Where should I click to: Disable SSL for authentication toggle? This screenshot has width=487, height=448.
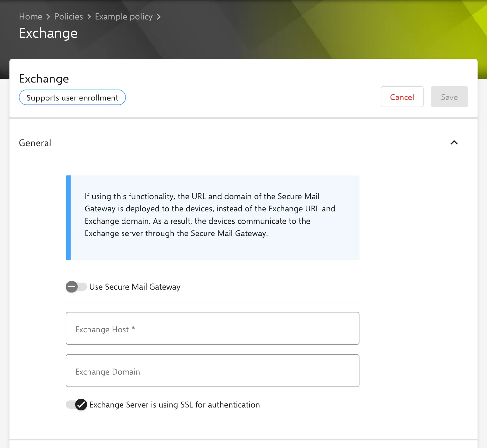coord(76,404)
